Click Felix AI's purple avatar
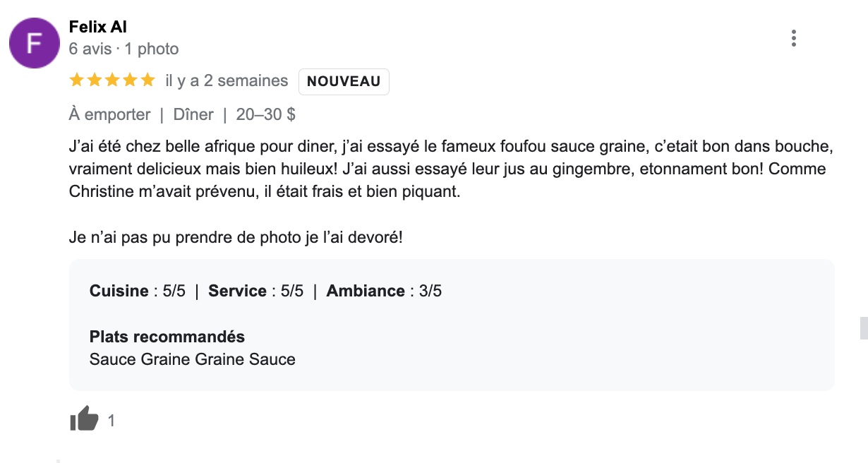Image resolution: width=868 pixels, height=463 pixels. pos(34,43)
